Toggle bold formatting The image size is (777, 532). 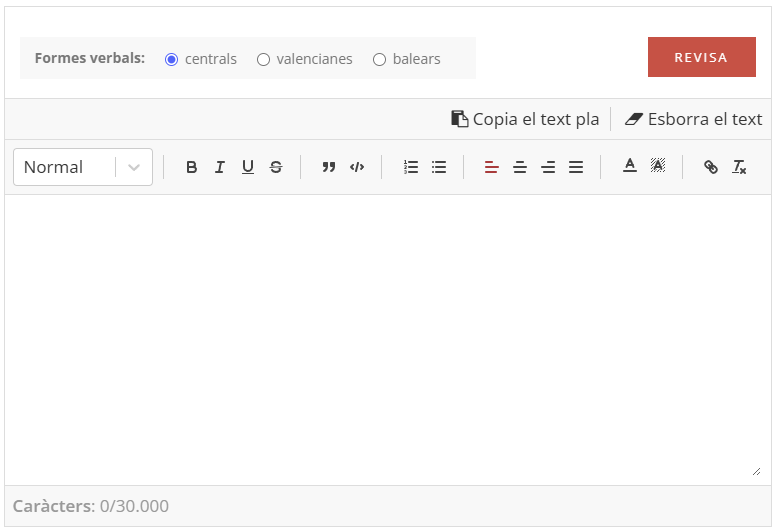pos(191,167)
